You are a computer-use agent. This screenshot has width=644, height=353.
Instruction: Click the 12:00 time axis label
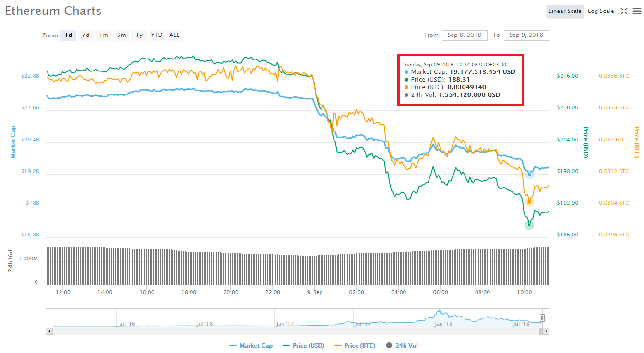point(63,292)
